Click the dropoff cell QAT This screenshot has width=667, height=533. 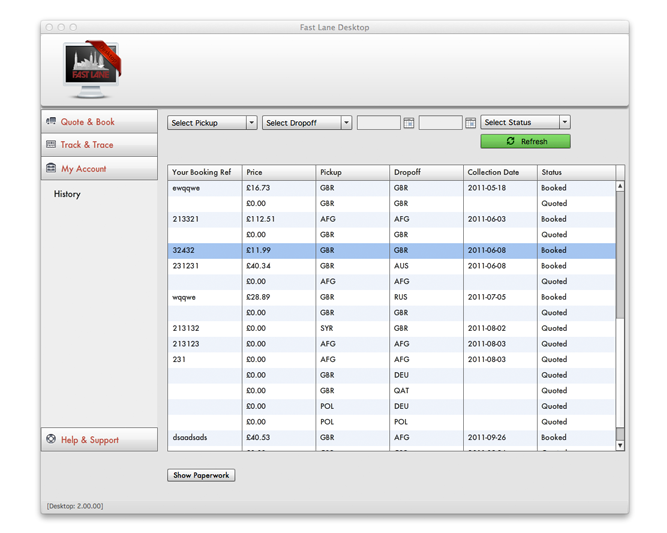[402, 390]
